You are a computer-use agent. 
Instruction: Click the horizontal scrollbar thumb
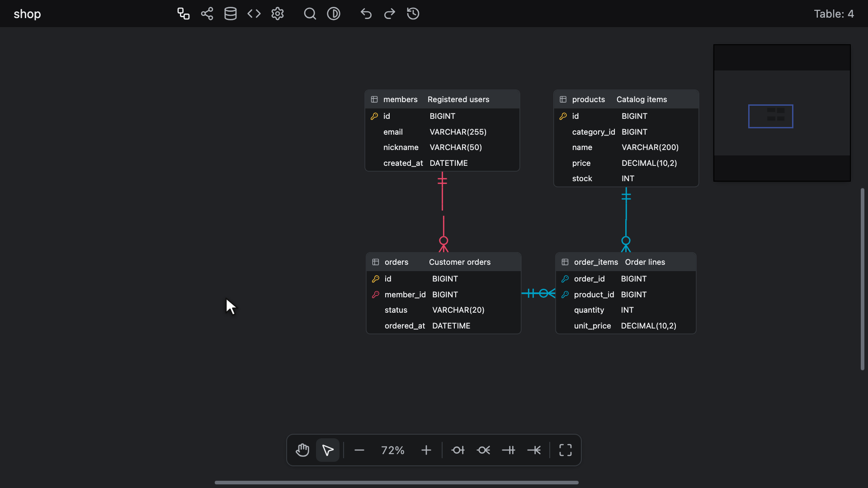click(x=396, y=483)
